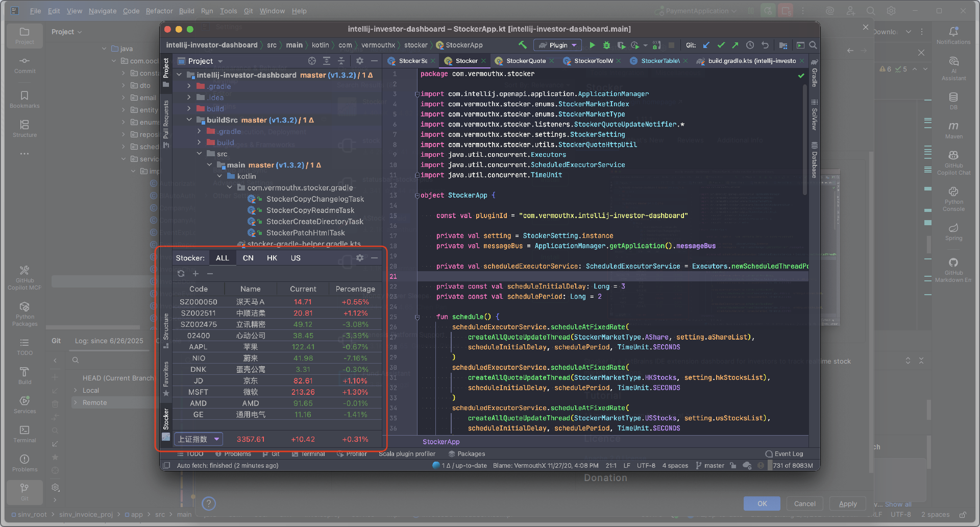Screen dimensions: 980x527
Task: Open Commit tool window in left sidebar
Action: [x=24, y=65]
